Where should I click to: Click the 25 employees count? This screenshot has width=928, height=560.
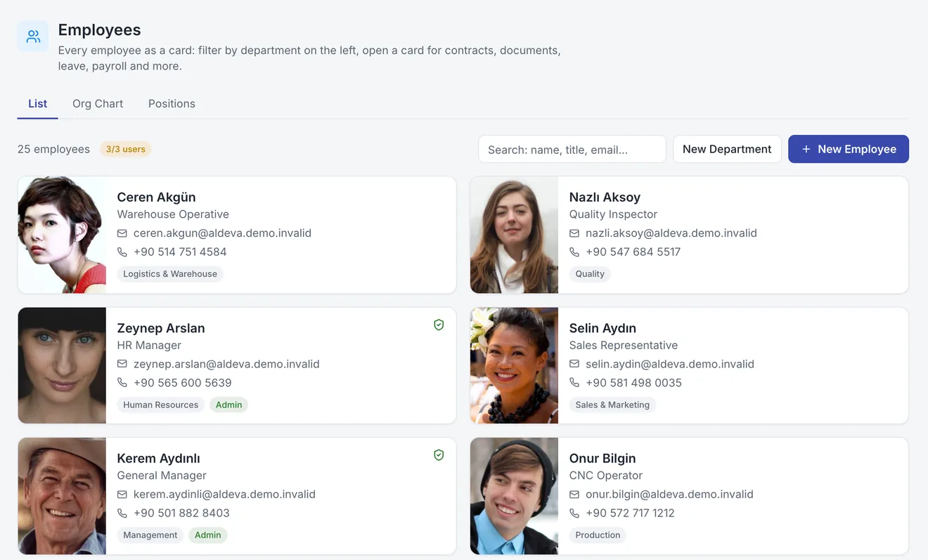tap(53, 149)
